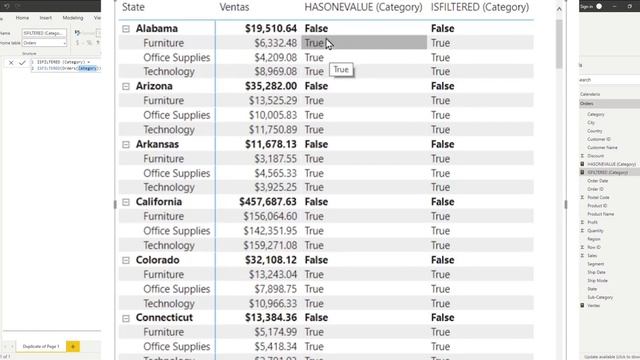640x360 pixels.
Task: Click the redo arrow in title bar
Action: pyautogui.click(x=18, y=6)
